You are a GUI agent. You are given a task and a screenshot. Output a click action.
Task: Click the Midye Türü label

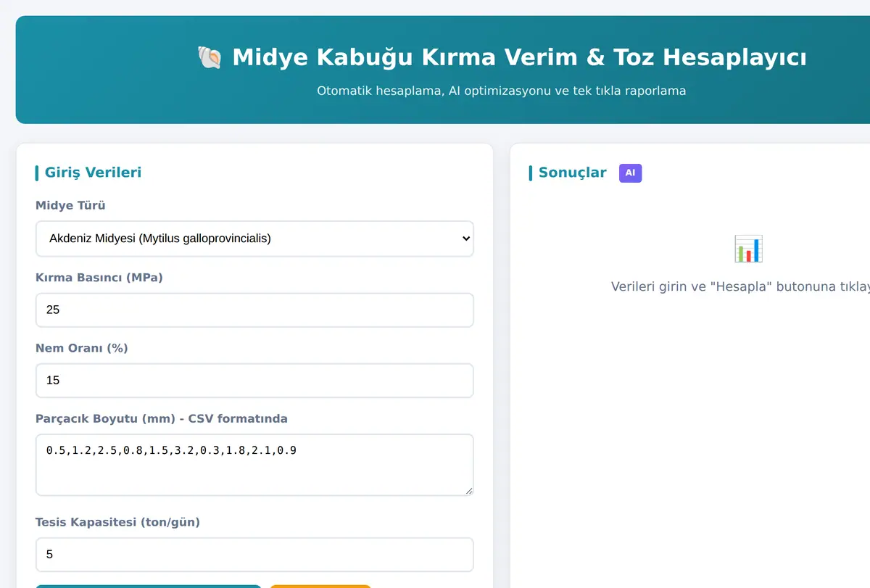[x=70, y=205]
